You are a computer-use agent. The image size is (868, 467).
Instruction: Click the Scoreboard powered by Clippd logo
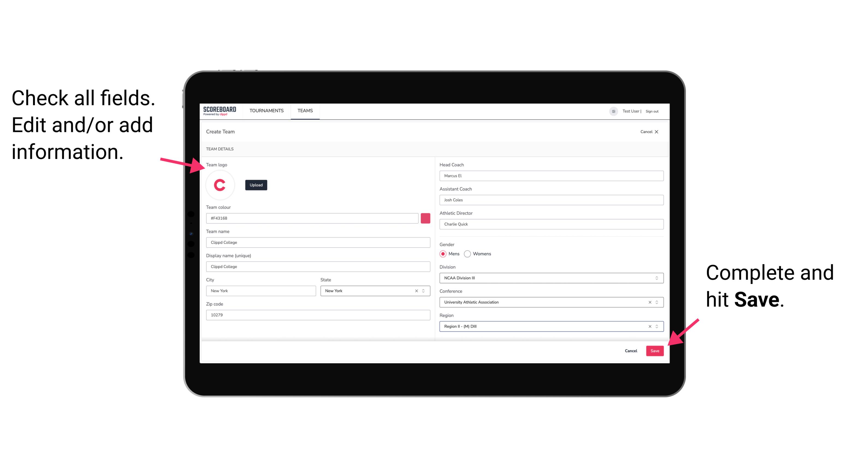pyautogui.click(x=220, y=111)
